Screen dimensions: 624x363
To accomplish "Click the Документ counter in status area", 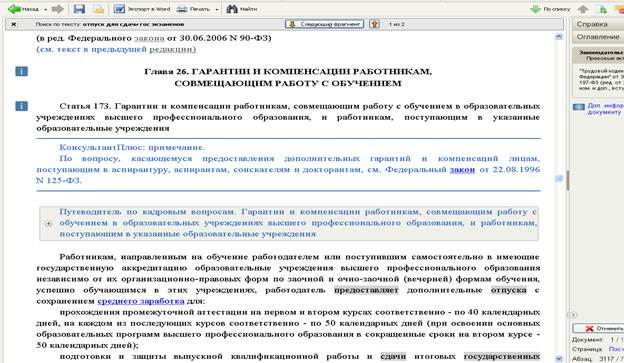I will [x=598, y=340].
